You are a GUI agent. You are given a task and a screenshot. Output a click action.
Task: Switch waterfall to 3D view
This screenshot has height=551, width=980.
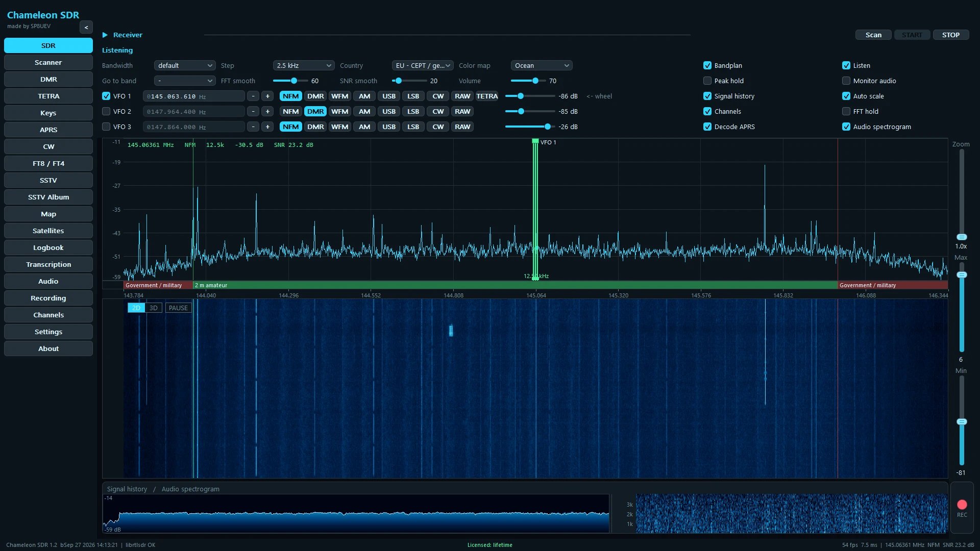(154, 308)
